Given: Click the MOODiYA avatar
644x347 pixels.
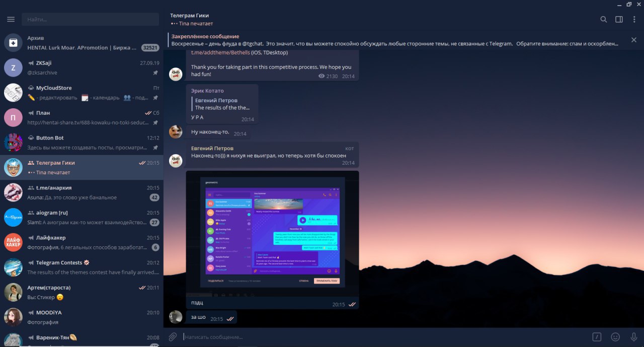Looking at the screenshot, I should 13,317.
